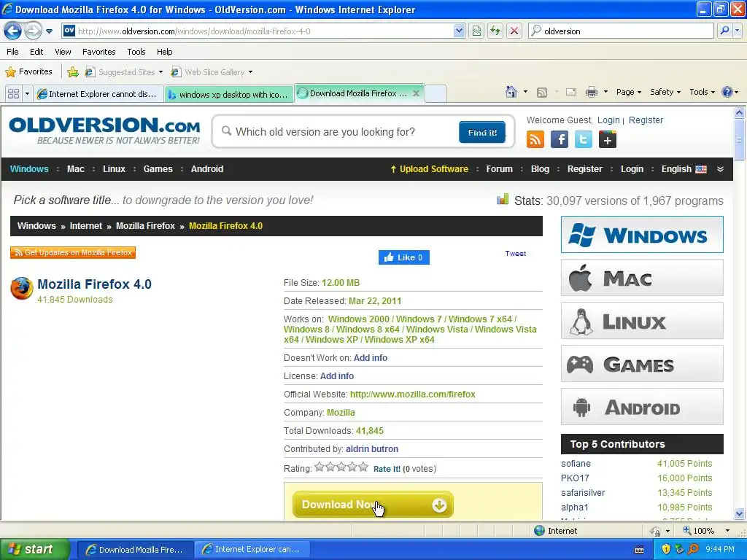
Task: Open the recent pages dropdown arrow
Action: click(x=49, y=31)
